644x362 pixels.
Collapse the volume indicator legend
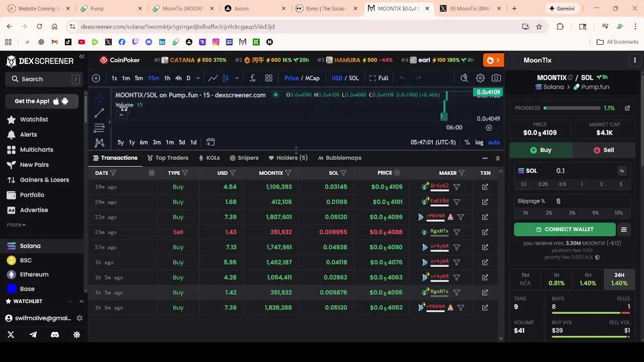pos(121,115)
